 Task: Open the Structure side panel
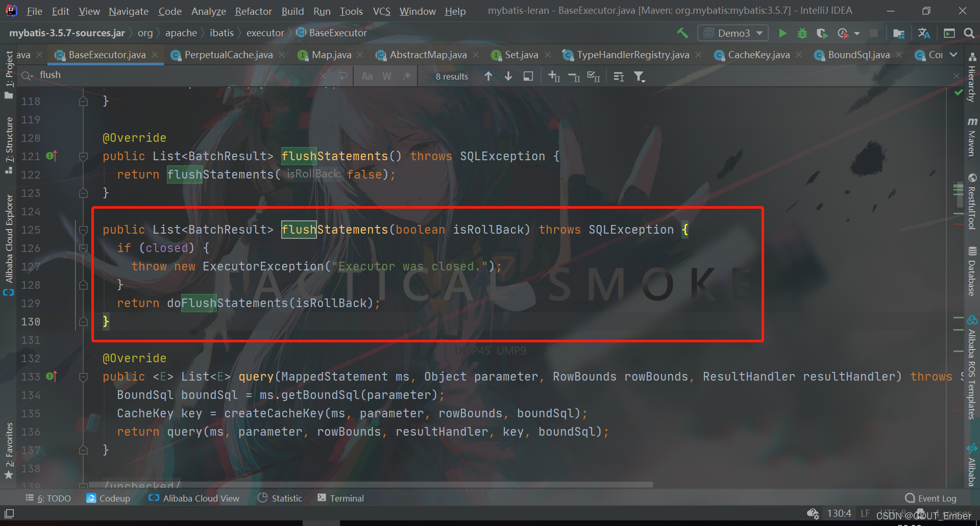(x=9, y=145)
